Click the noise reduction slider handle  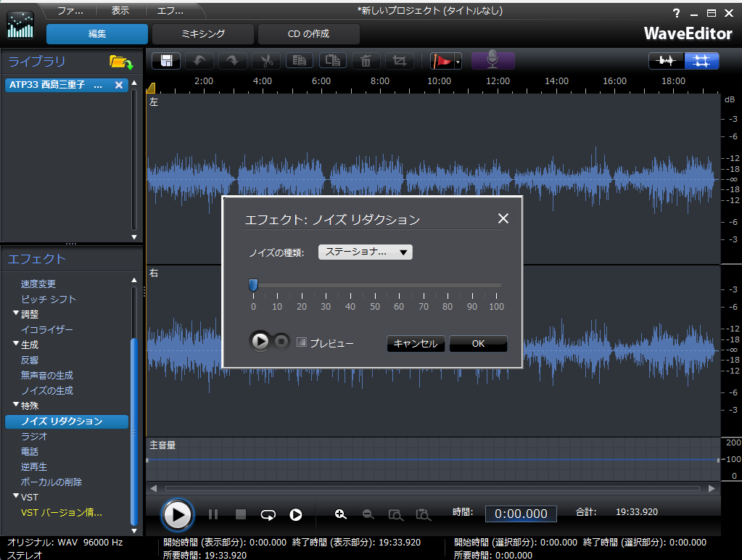253,286
